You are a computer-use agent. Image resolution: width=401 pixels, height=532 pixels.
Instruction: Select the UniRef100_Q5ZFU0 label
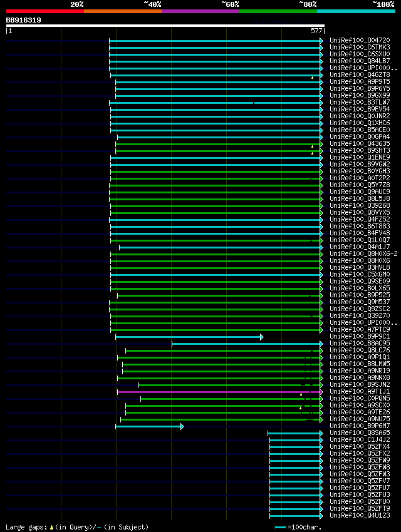(x=360, y=502)
